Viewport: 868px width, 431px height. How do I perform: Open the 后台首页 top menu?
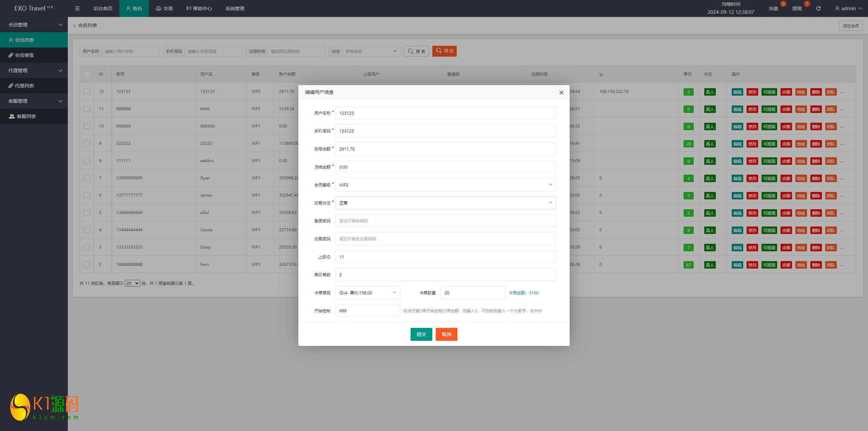coord(103,8)
